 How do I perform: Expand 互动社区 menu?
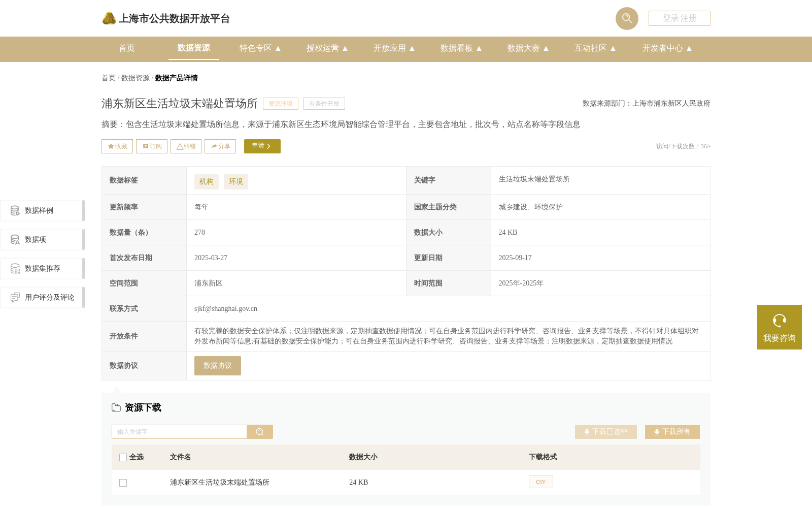pos(595,48)
